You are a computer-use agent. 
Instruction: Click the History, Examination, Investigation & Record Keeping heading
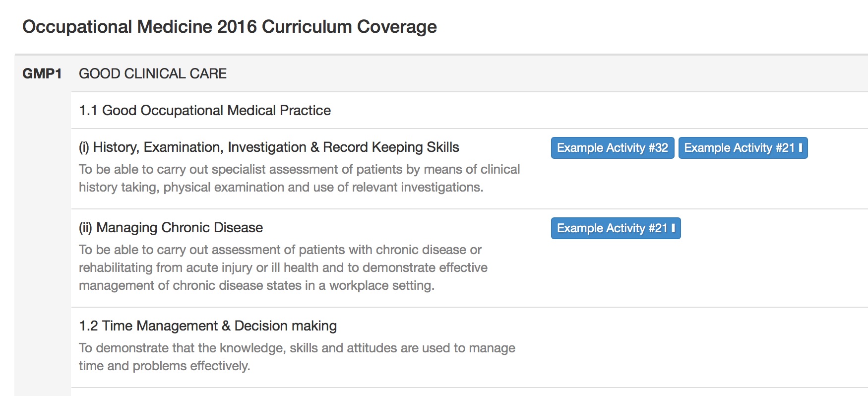click(269, 147)
